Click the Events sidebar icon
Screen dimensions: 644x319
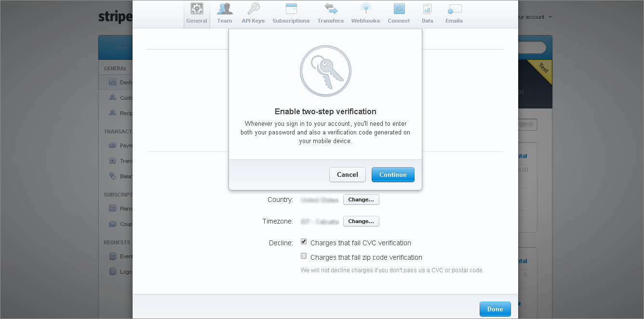tap(112, 256)
